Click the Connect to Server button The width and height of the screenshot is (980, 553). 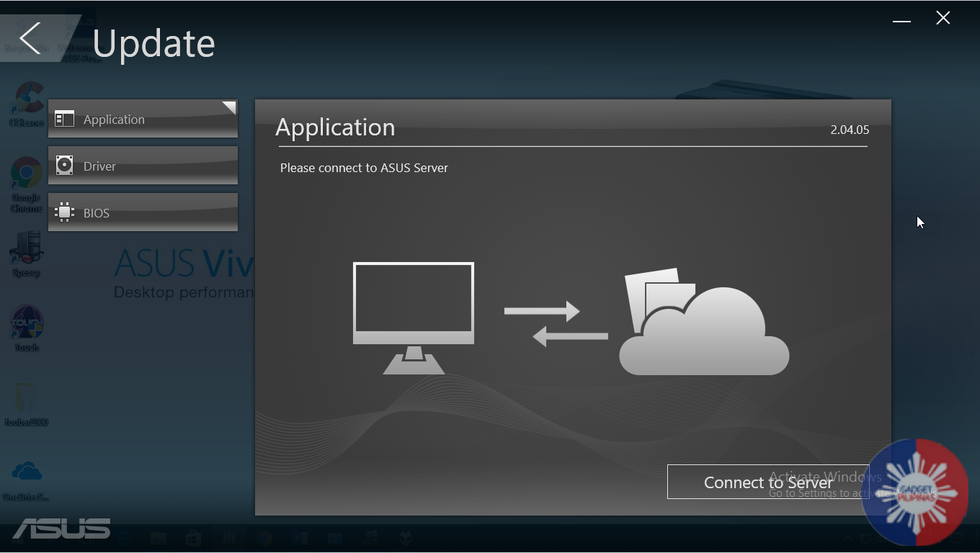768,482
